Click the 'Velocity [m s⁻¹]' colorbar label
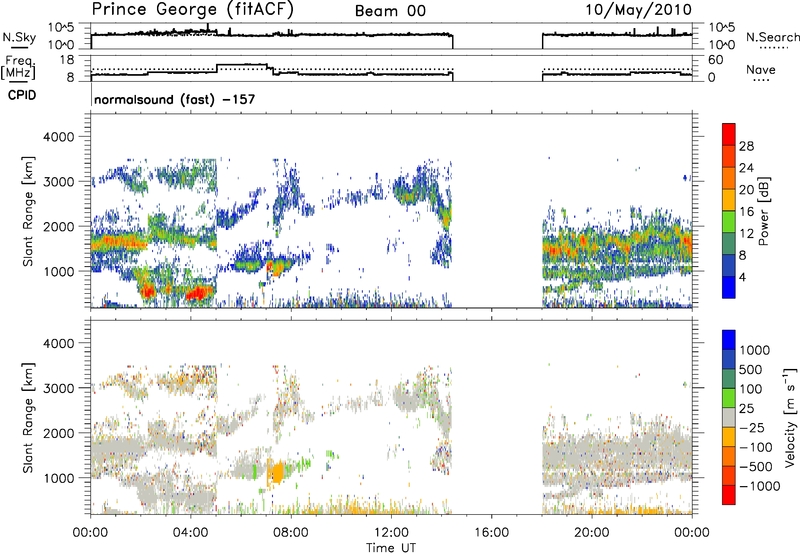The height and width of the screenshot is (554, 800). point(789,417)
